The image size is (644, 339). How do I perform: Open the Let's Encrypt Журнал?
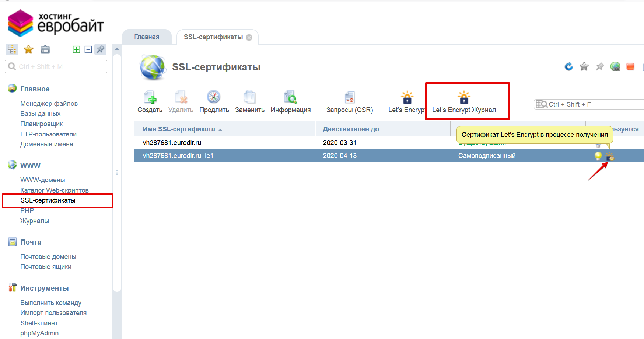pyautogui.click(x=464, y=101)
